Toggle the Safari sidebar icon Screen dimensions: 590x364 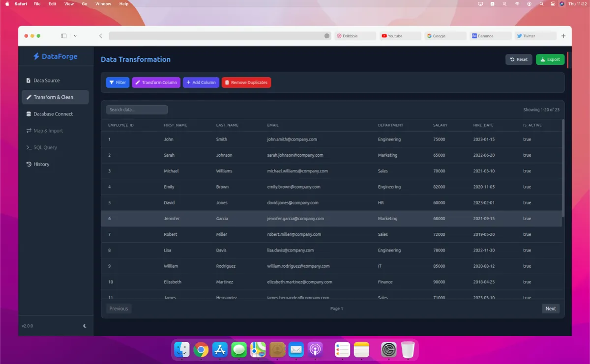point(63,35)
